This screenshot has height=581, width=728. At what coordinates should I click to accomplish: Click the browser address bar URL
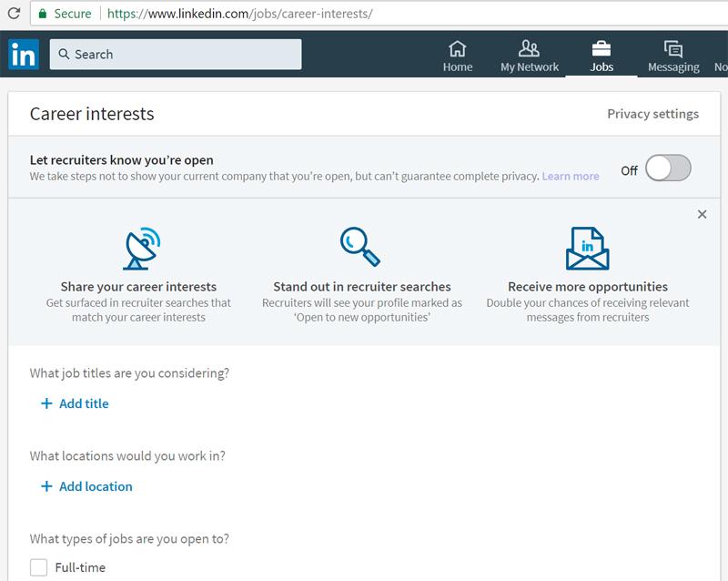click(239, 15)
